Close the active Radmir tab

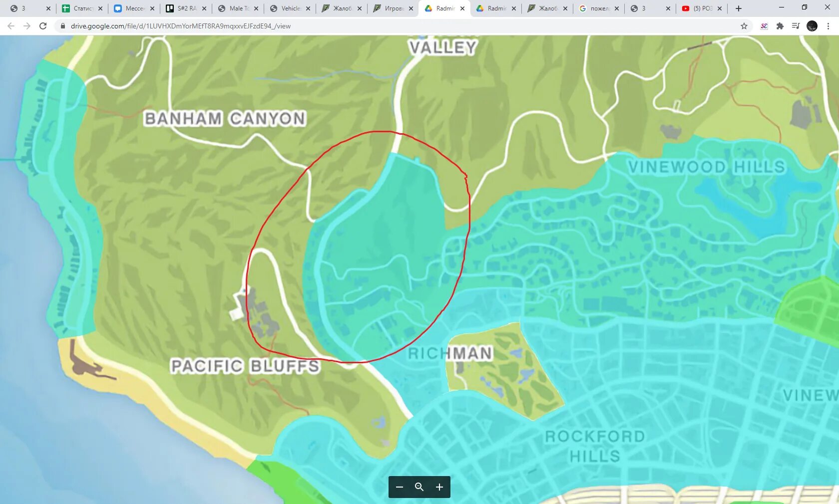click(462, 8)
